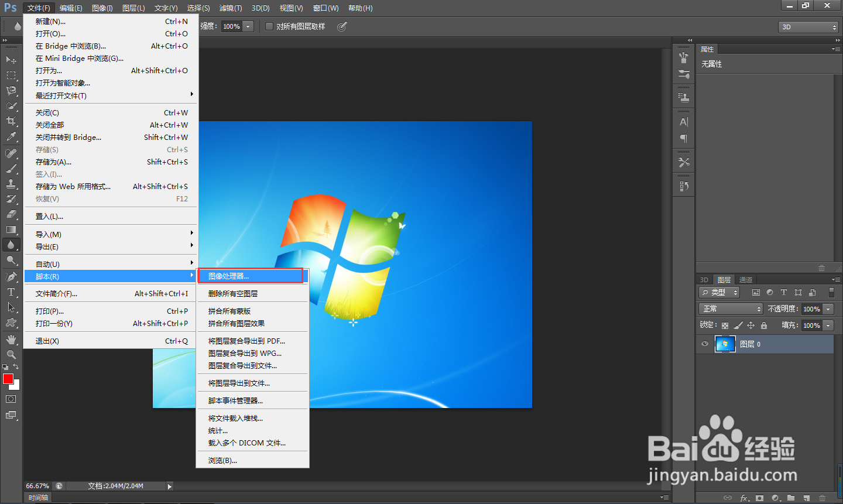Select the Crop tool
Image resolution: width=843 pixels, height=504 pixels.
click(x=11, y=121)
